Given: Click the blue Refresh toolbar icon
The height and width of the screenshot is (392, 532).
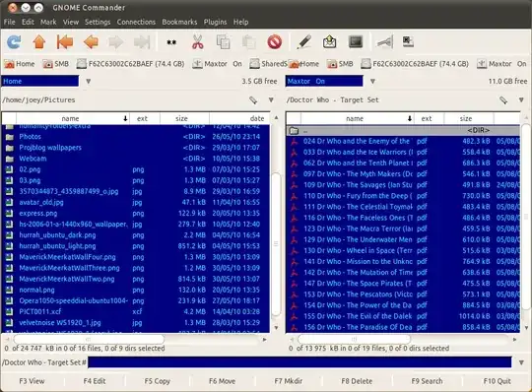Looking at the screenshot, I should (14, 42).
